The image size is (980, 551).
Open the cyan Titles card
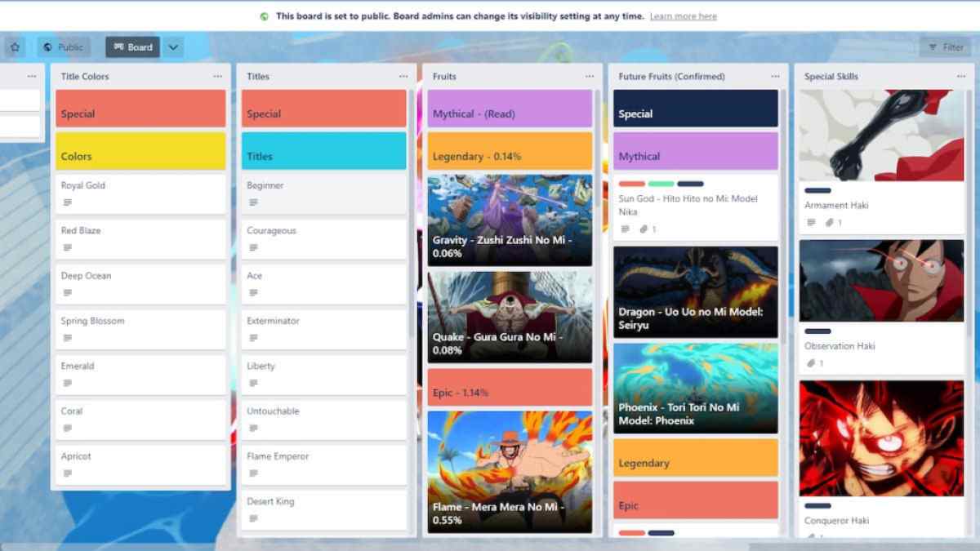[x=323, y=151]
